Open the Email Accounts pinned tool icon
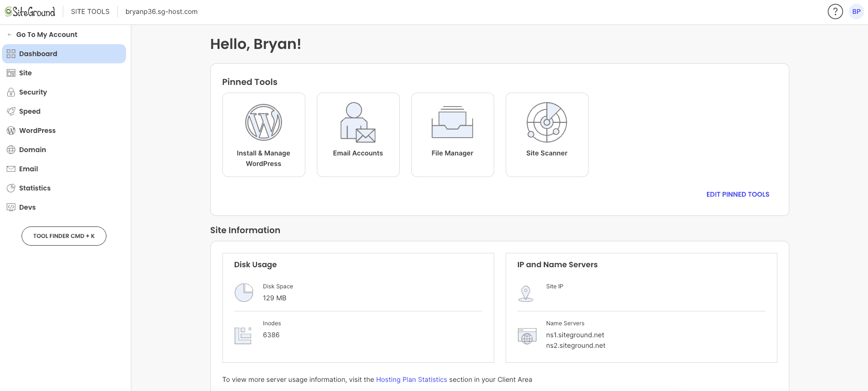Screen dimensions: 868x391 tap(358, 122)
